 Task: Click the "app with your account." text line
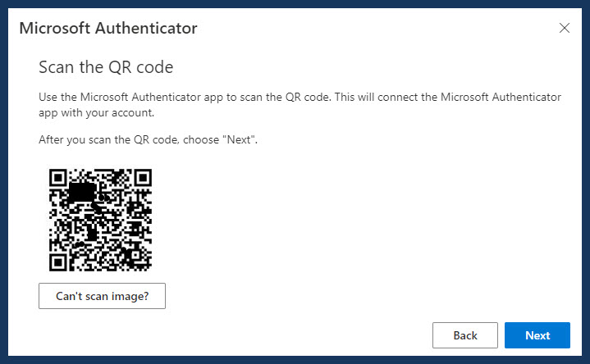coord(96,113)
